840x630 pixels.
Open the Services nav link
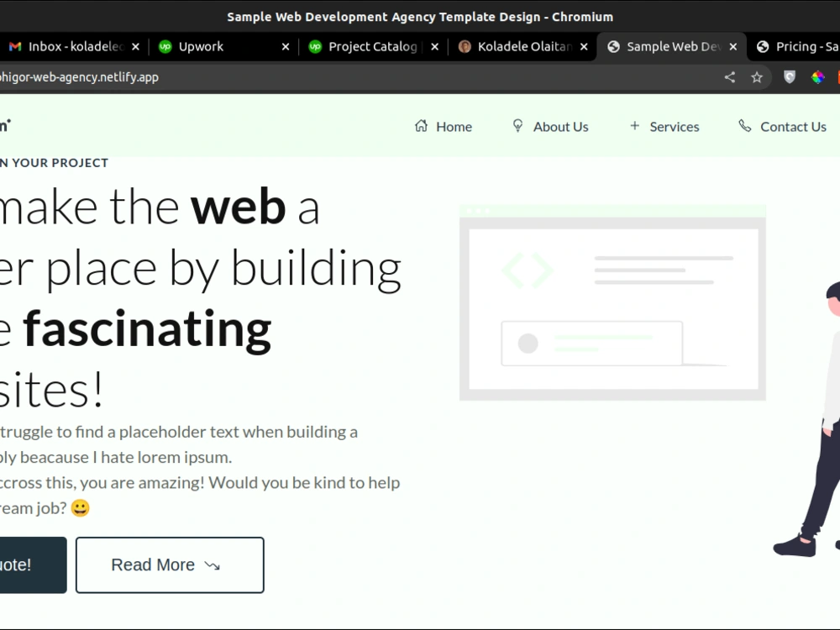664,127
